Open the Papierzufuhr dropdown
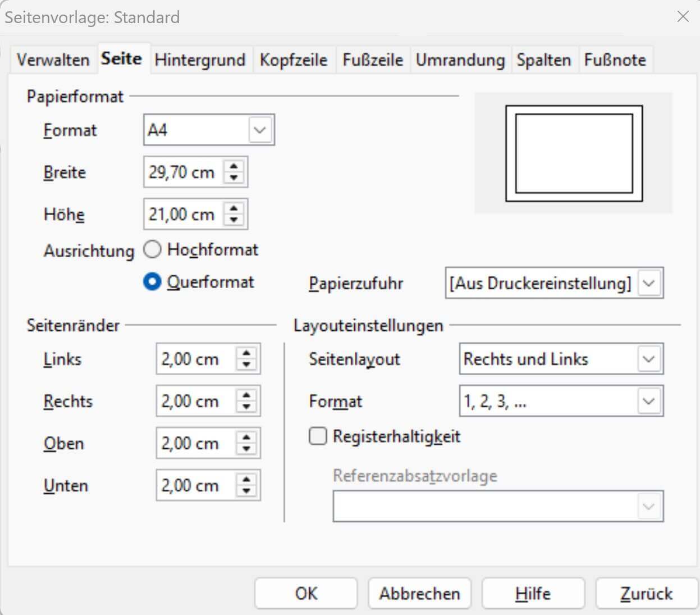 pyautogui.click(x=649, y=284)
